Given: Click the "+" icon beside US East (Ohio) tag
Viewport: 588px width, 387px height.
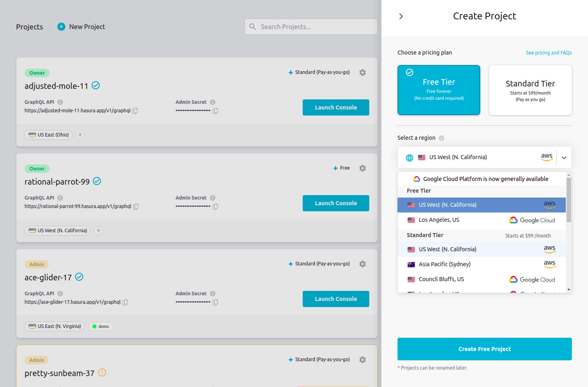Looking at the screenshot, I should tap(80, 135).
